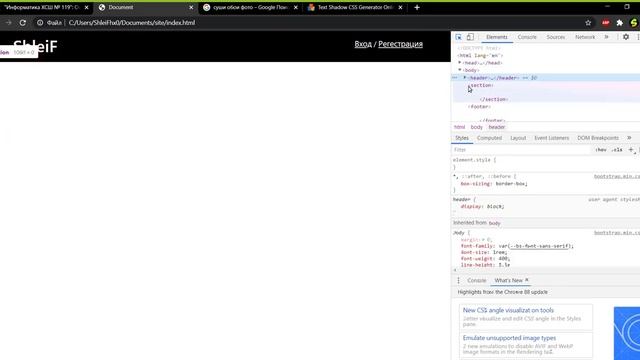
Task: Click header in the breadcrumb bar
Action: pos(497,127)
